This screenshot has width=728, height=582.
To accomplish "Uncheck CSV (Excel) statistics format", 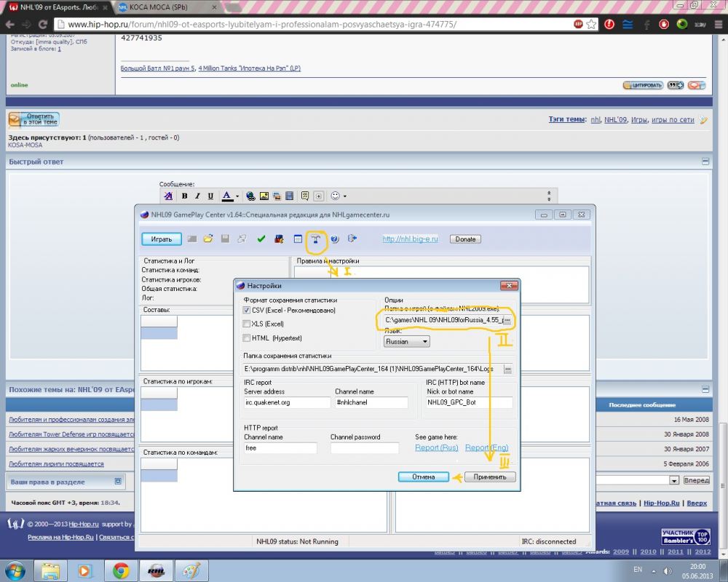I will [x=247, y=311].
